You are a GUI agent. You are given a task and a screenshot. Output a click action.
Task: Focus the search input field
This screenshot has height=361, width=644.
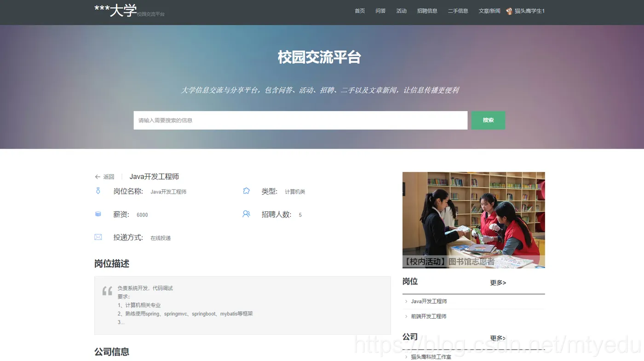300,120
